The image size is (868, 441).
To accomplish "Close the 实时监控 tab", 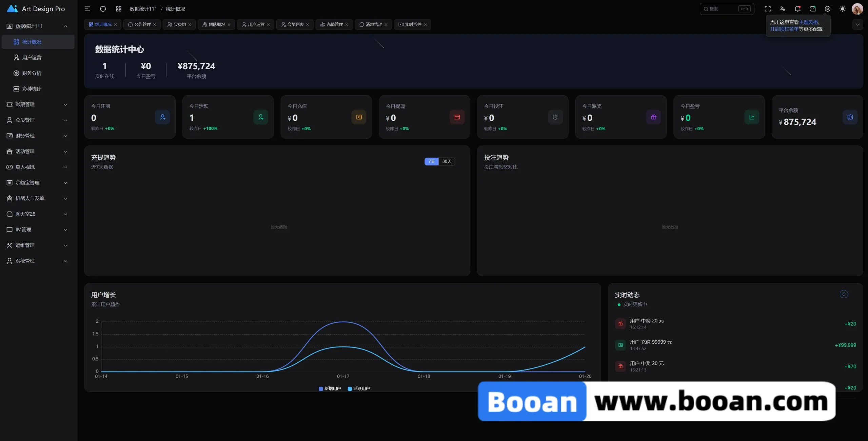I will (425, 24).
